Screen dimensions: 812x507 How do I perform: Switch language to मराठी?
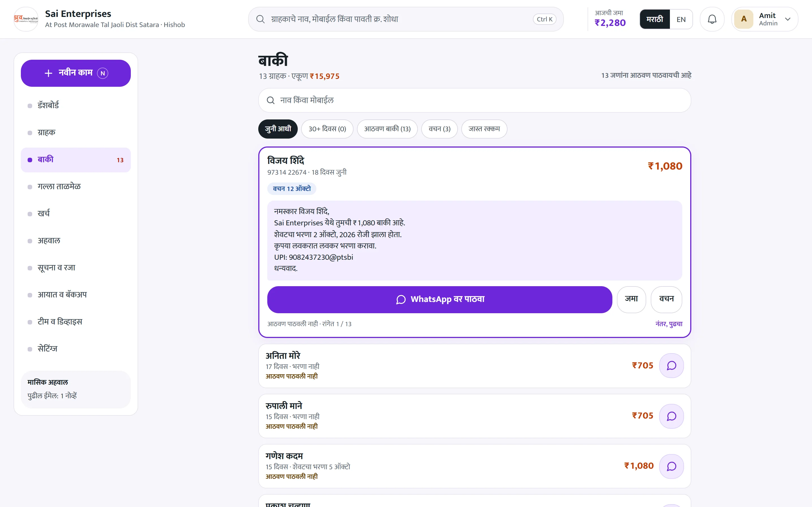[655, 19]
